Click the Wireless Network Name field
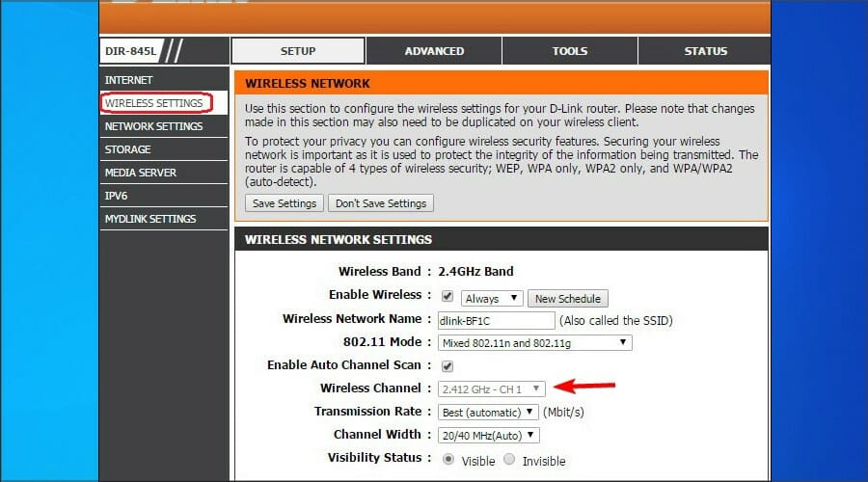 497,320
